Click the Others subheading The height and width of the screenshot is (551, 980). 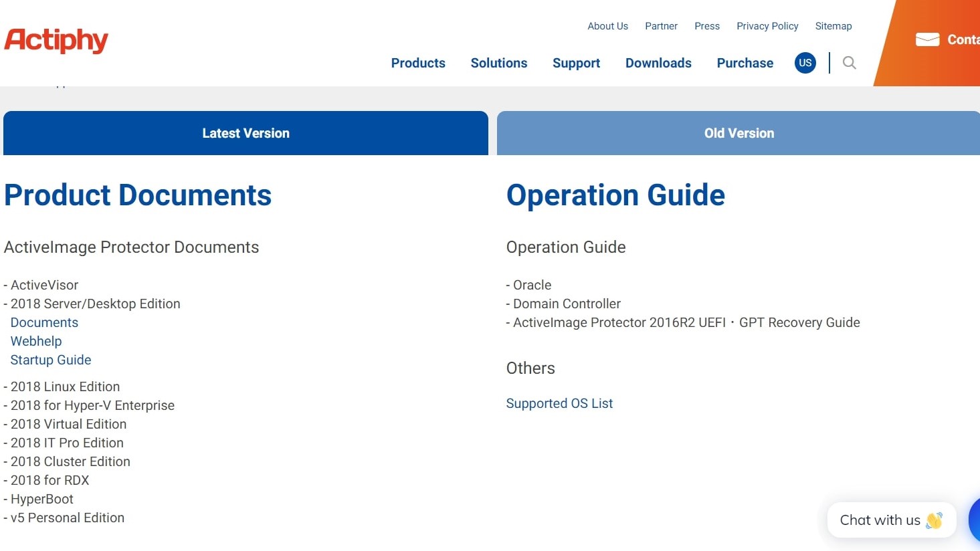tap(530, 368)
